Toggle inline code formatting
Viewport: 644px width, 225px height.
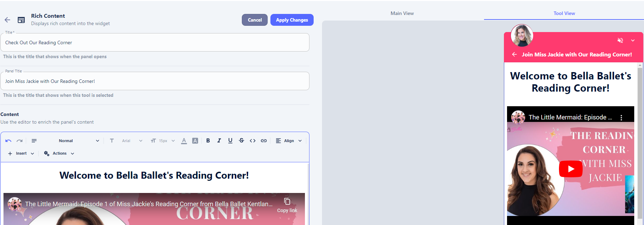coord(253,141)
